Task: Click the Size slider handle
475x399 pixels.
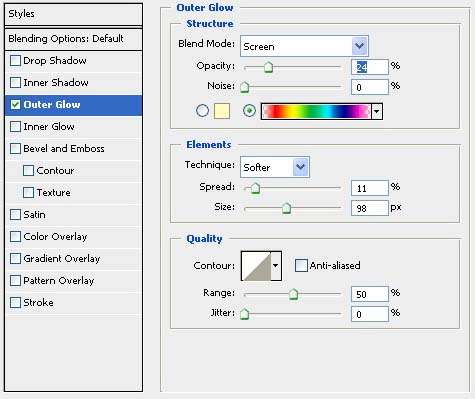Action: [x=286, y=208]
